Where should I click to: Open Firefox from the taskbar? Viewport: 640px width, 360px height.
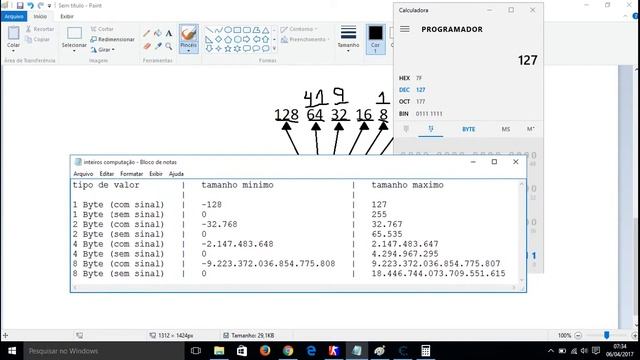(x=265, y=351)
